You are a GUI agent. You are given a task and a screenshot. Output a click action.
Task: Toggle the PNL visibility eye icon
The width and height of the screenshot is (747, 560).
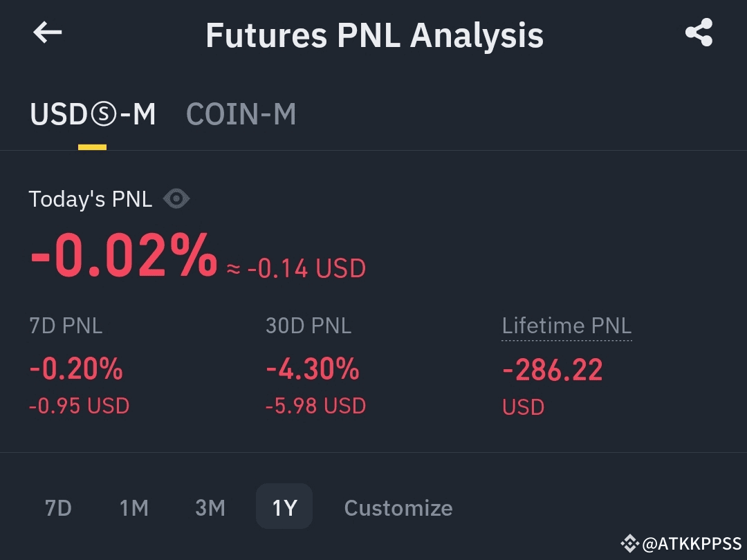[x=176, y=198]
